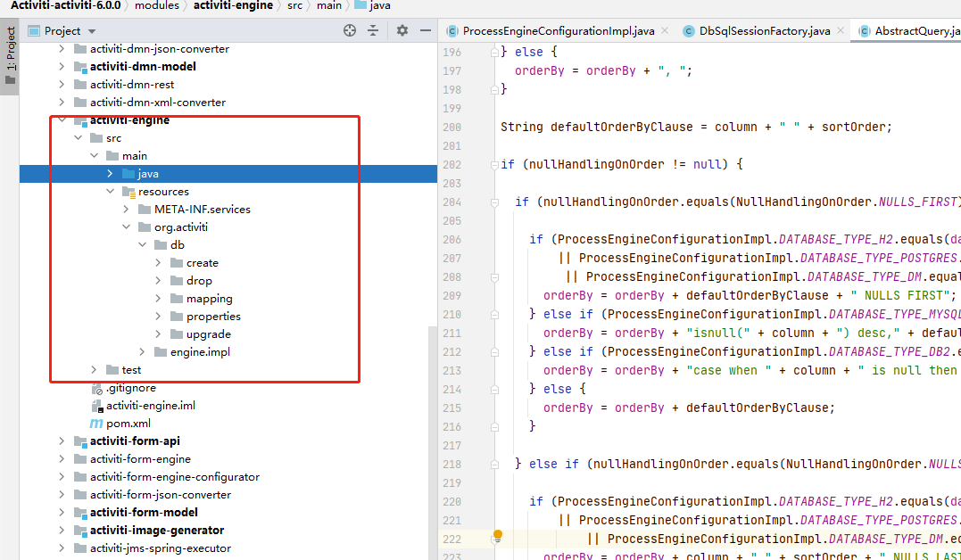Collapse the main folder arrow
961x560 pixels.
(94, 156)
